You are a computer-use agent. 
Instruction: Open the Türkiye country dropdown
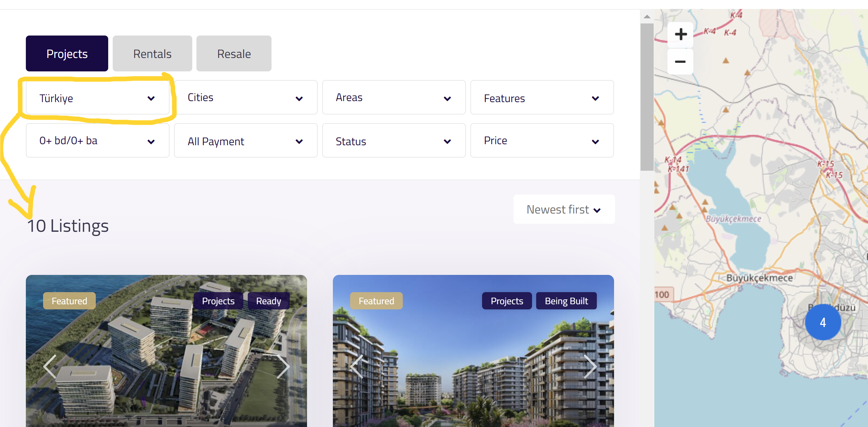point(98,98)
